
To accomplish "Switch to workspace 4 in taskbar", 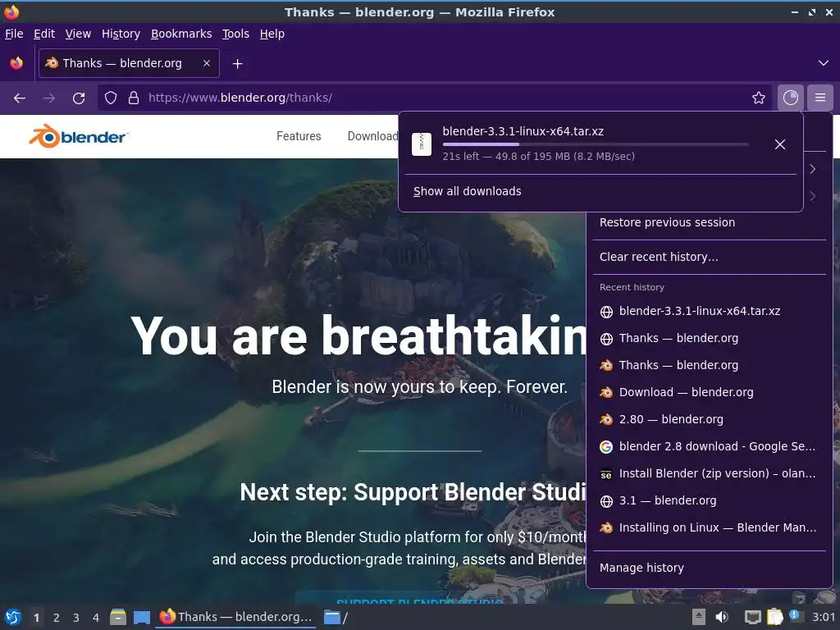I will point(96,618).
